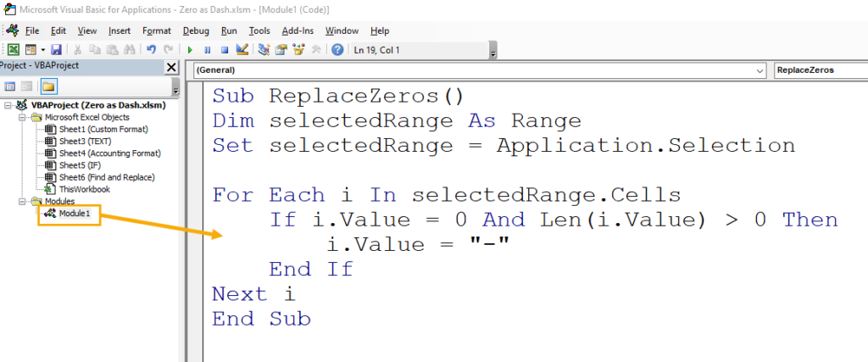Click the View Microsoft Excel icon
The width and height of the screenshot is (868, 362).
[14, 50]
